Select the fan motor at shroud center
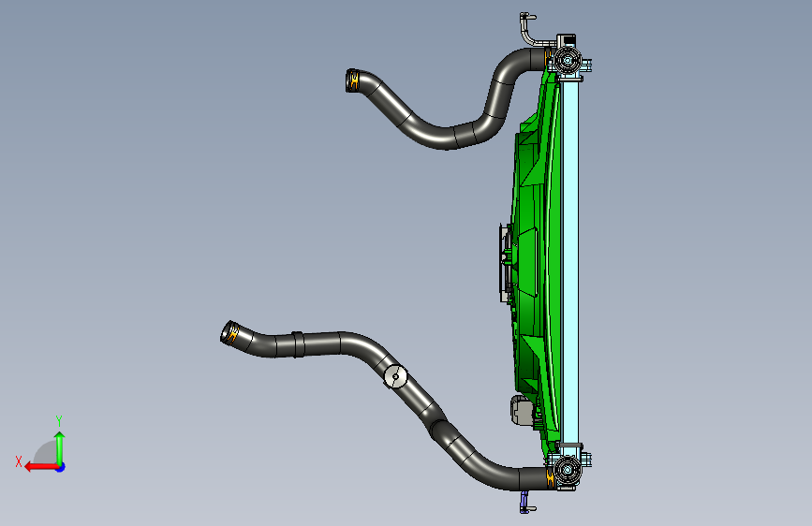The width and height of the screenshot is (812, 526). (x=506, y=263)
